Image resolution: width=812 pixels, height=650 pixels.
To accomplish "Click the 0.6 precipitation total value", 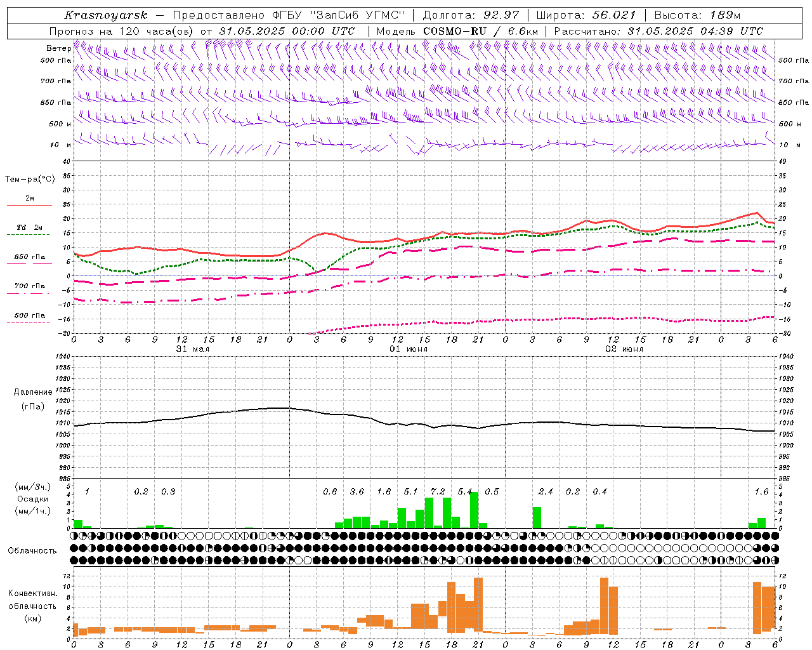I will pyautogui.click(x=330, y=492).
